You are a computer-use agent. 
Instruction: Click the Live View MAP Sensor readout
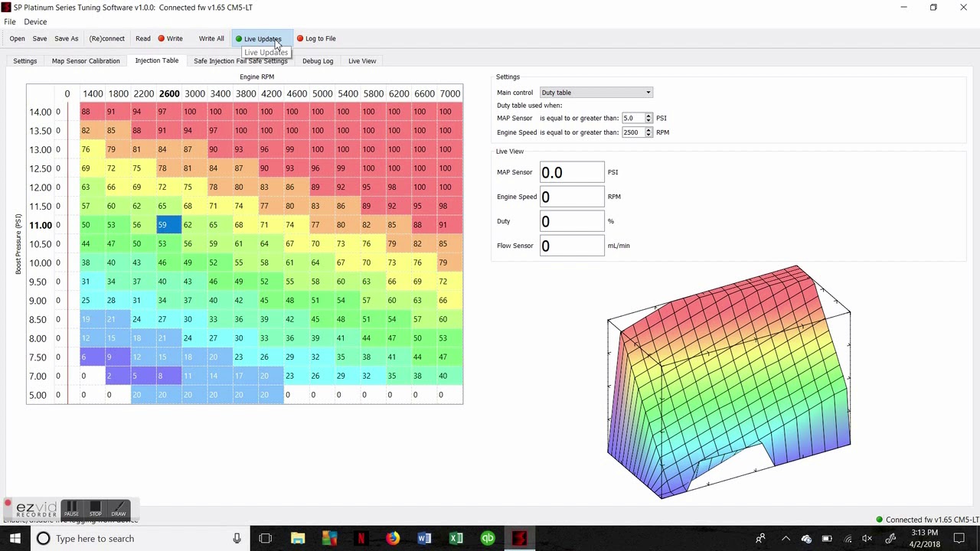pyautogui.click(x=572, y=172)
